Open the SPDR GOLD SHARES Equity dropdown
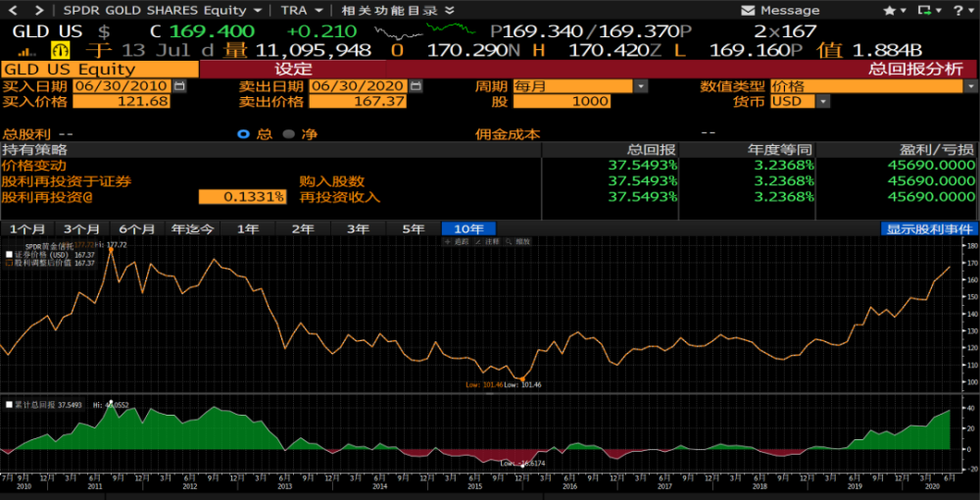The height and width of the screenshot is (500, 980). tap(258, 11)
